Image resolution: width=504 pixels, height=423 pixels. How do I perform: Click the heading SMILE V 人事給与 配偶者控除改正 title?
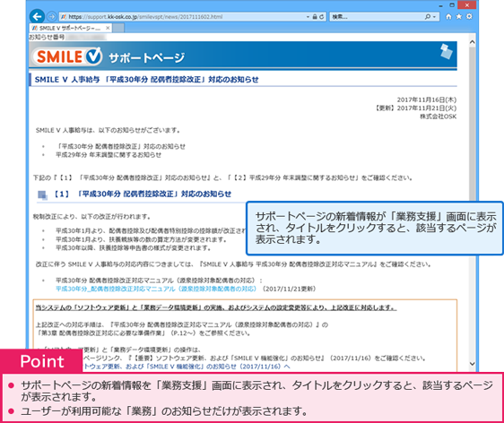pyautogui.click(x=146, y=80)
